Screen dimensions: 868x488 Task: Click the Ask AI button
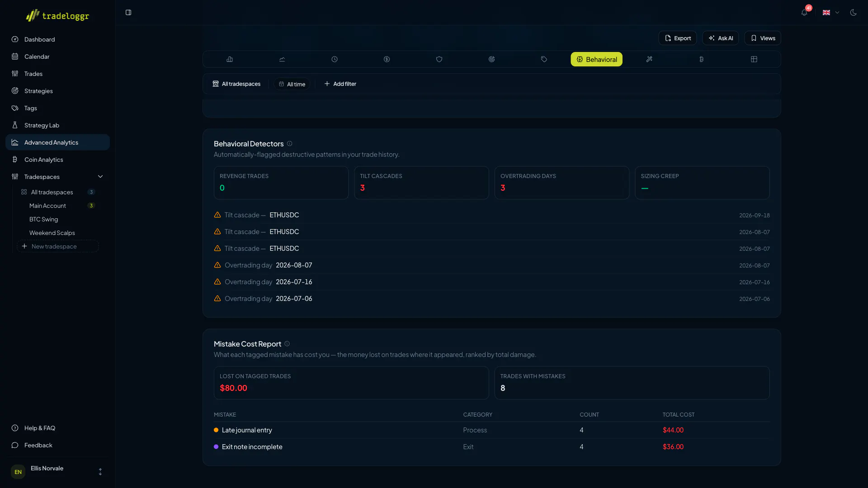721,38
